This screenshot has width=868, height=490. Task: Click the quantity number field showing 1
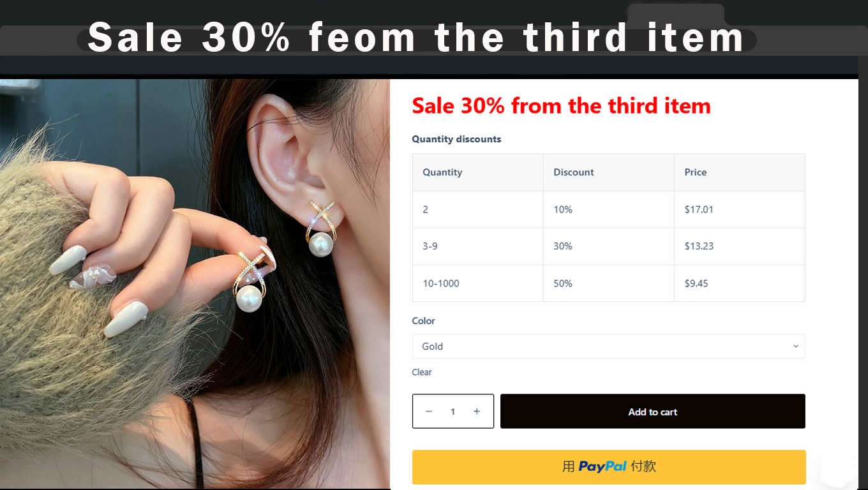click(453, 412)
